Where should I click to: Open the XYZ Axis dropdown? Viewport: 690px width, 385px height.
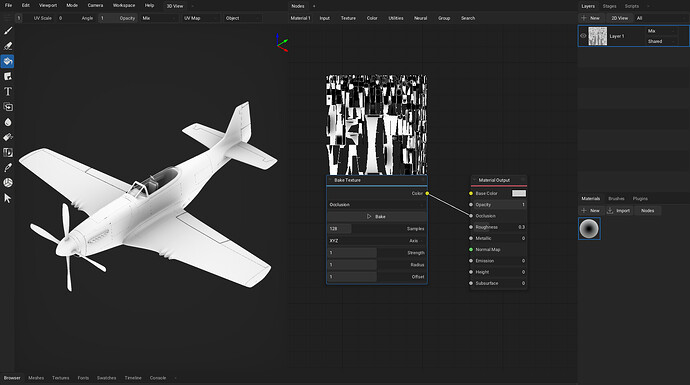(x=377, y=241)
